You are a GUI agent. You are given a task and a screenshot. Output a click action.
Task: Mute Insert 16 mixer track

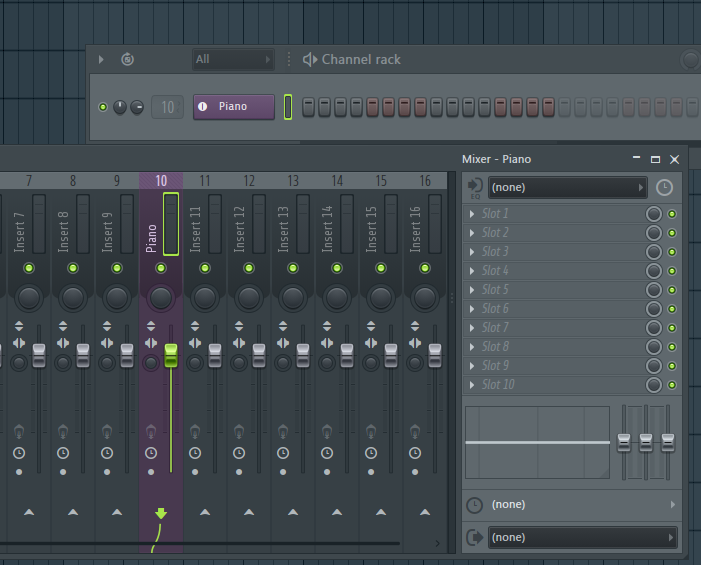(x=425, y=268)
